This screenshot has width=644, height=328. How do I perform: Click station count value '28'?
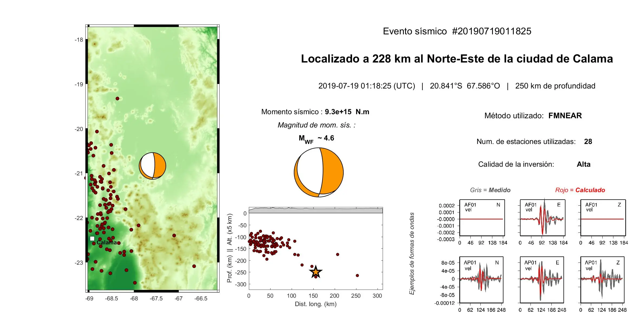point(588,142)
